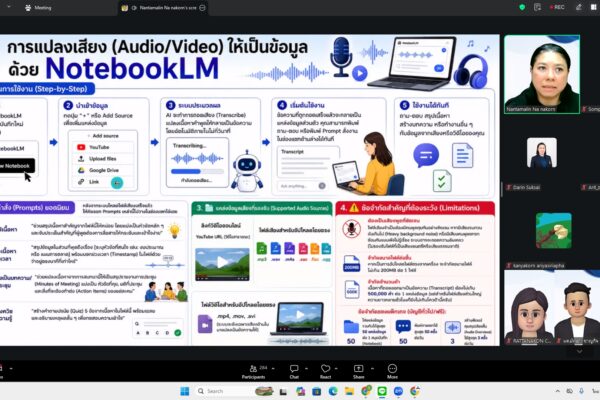The image size is (600, 400).
Task: Open the Chat panel
Action: click(x=294, y=371)
